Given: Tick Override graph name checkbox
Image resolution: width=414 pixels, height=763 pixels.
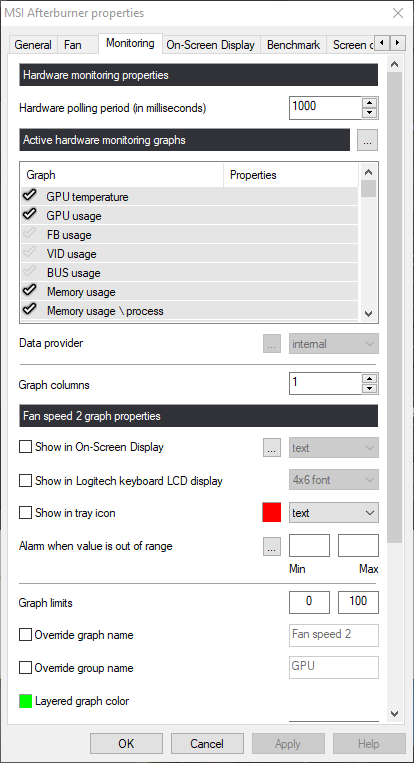Looking at the screenshot, I should [x=25, y=635].
